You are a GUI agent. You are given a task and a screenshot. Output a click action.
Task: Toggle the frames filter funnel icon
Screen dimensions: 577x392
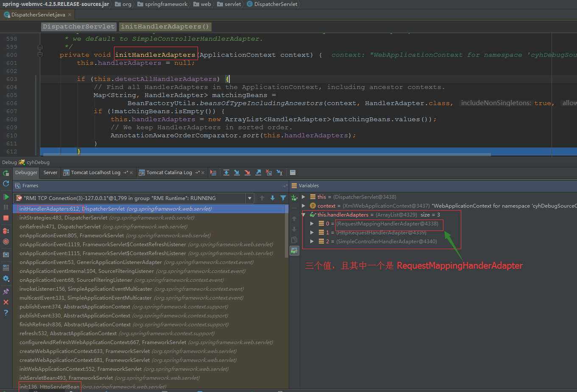coord(283,198)
